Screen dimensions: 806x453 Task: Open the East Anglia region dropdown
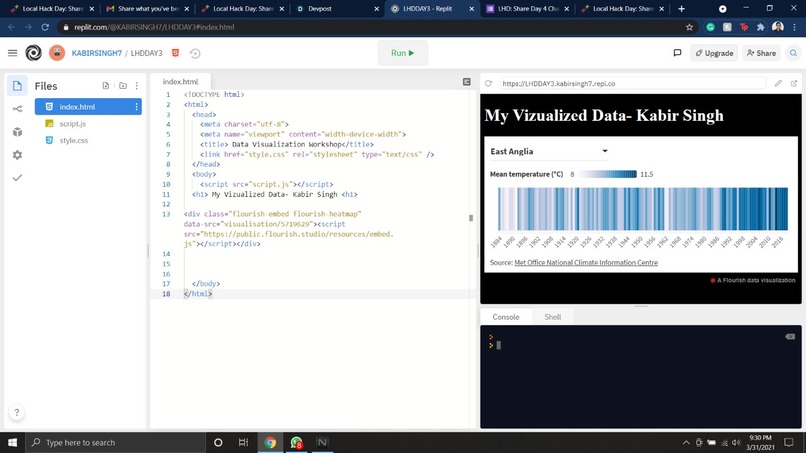pos(548,151)
